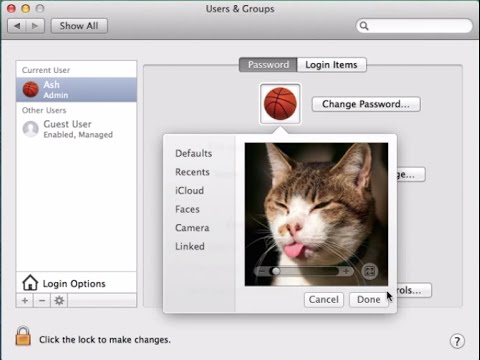Click the Done button
480x360 pixels.
[x=369, y=299]
